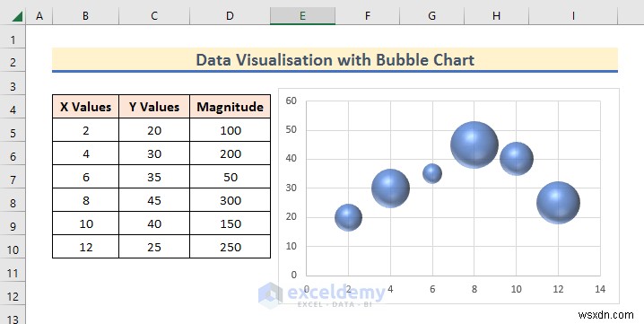
Task: Select column F header
Action: pyautogui.click(x=367, y=16)
